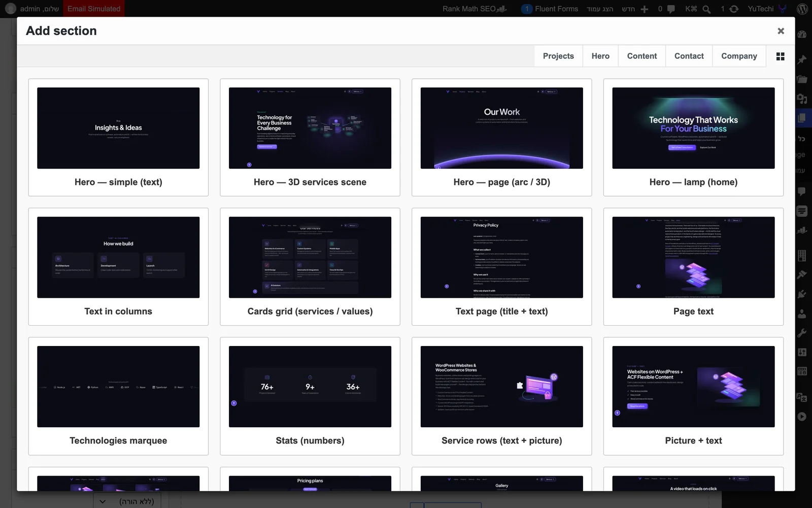
Task: Open Pages icon in the sidebar
Action: click(x=802, y=118)
